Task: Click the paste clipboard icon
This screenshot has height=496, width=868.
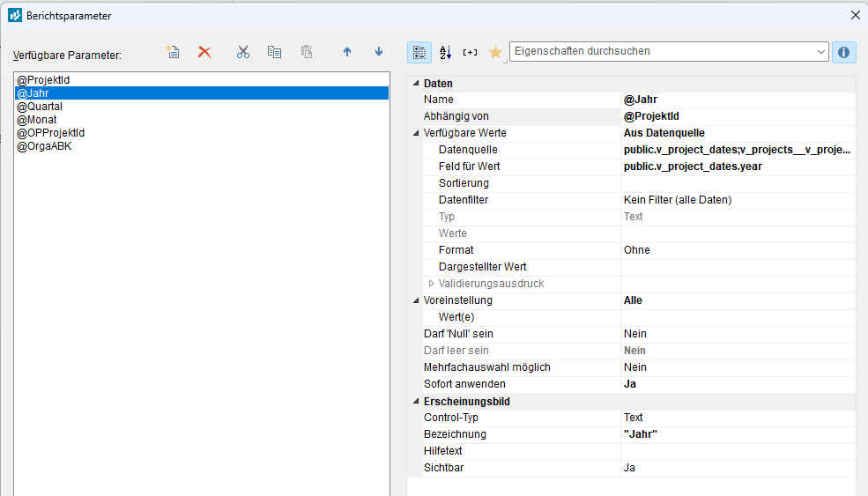Action: [307, 52]
